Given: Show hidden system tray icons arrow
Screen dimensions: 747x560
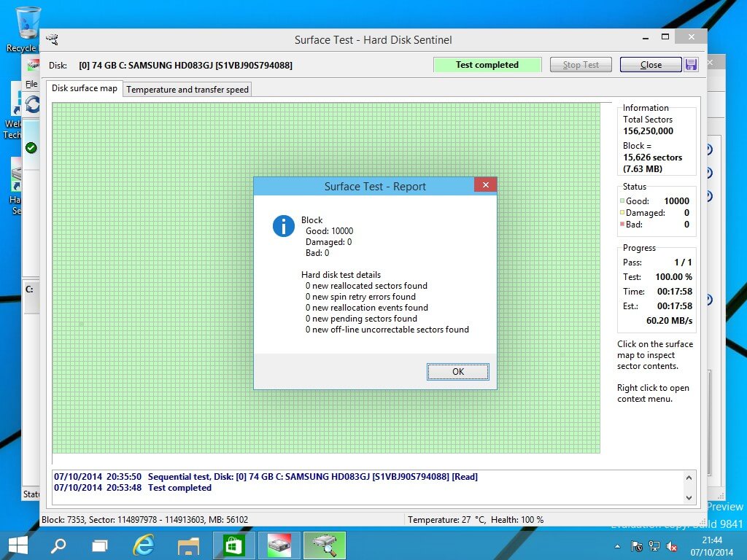Looking at the screenshot, I should pos(617,547).
